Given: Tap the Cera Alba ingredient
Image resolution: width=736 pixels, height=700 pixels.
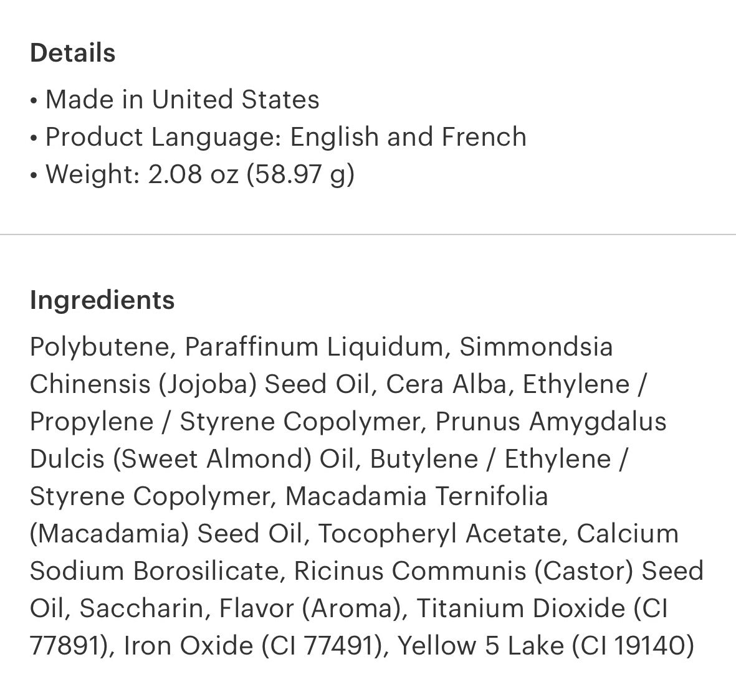Looking at the screenshot, I should click(445, 384).
